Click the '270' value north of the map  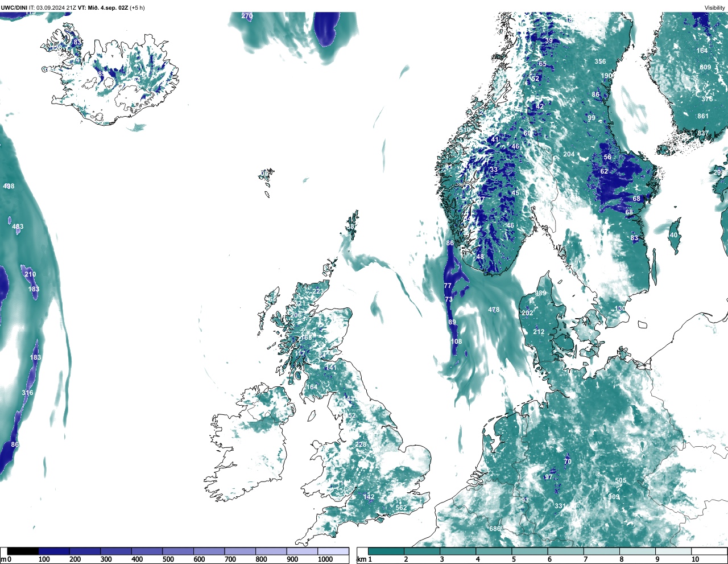(247, 16)
